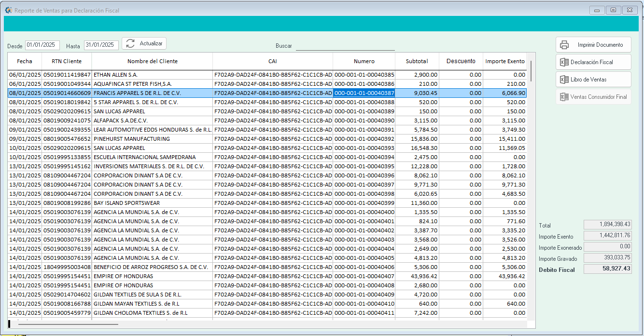Click the Subtotal column header

coord(417,61)
